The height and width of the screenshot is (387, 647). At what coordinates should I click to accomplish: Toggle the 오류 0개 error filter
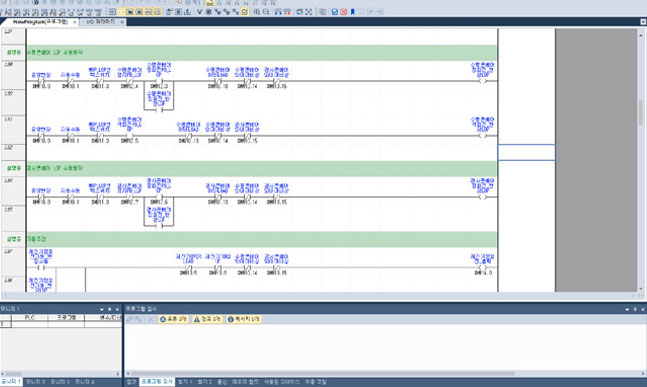(x=173, y=319)
